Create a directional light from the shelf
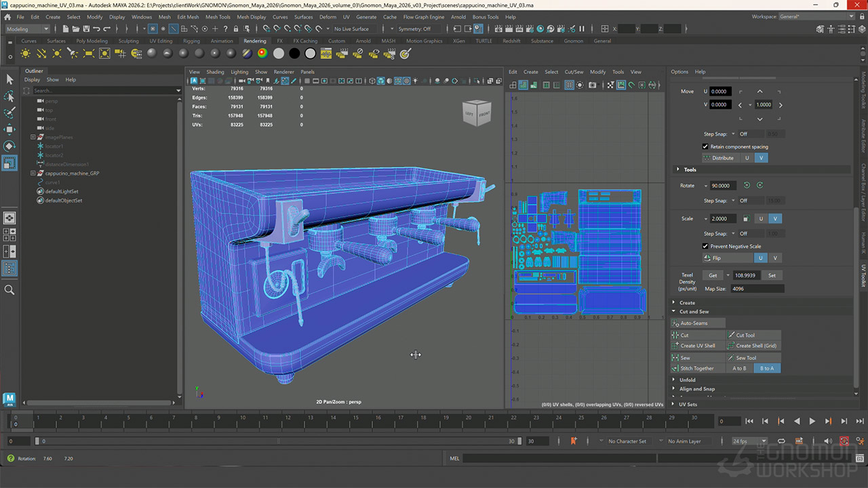 pyautogui.click(x=41, y=54)
